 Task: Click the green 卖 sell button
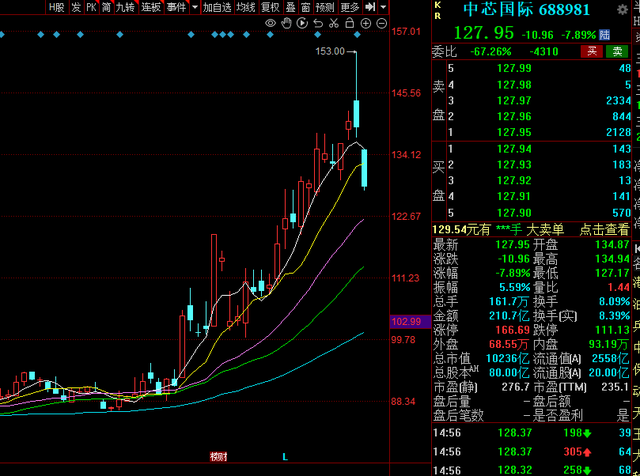click(617, 51)
